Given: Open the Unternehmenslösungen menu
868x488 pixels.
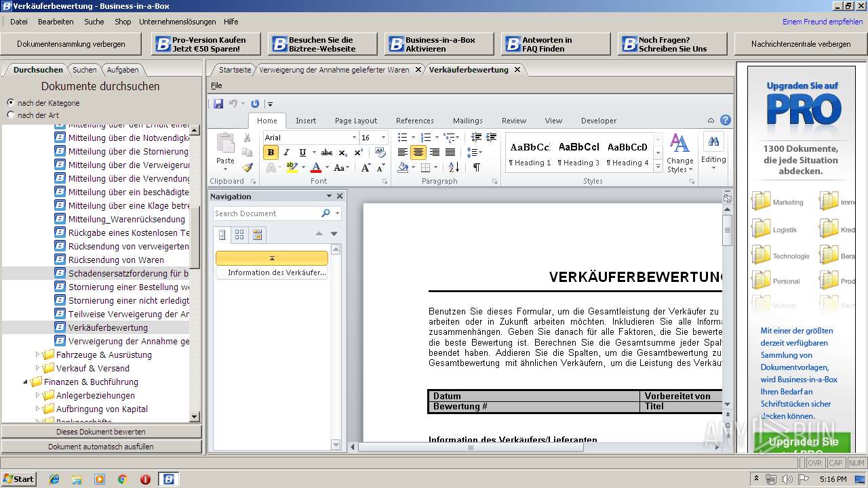Looking at the screenshot, I should [x=178, y=22].
